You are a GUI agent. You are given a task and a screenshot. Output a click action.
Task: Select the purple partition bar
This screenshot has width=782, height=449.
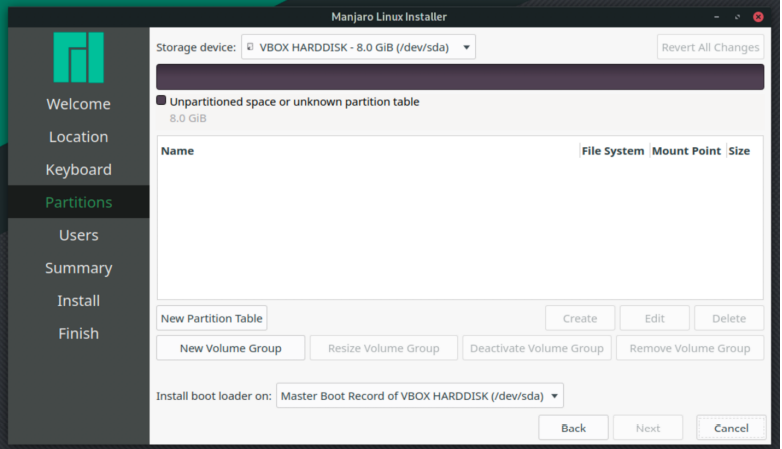[460, 77]
